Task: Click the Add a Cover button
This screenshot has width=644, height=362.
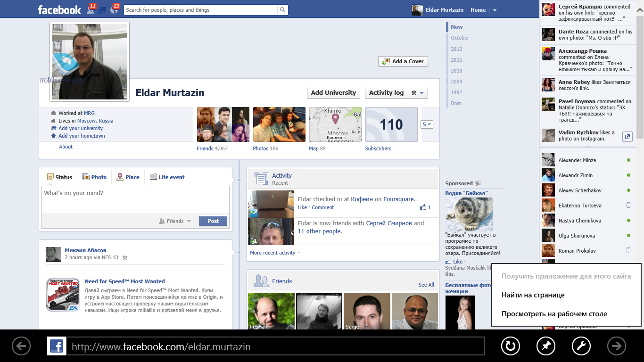Action: [x=403, y=61]
